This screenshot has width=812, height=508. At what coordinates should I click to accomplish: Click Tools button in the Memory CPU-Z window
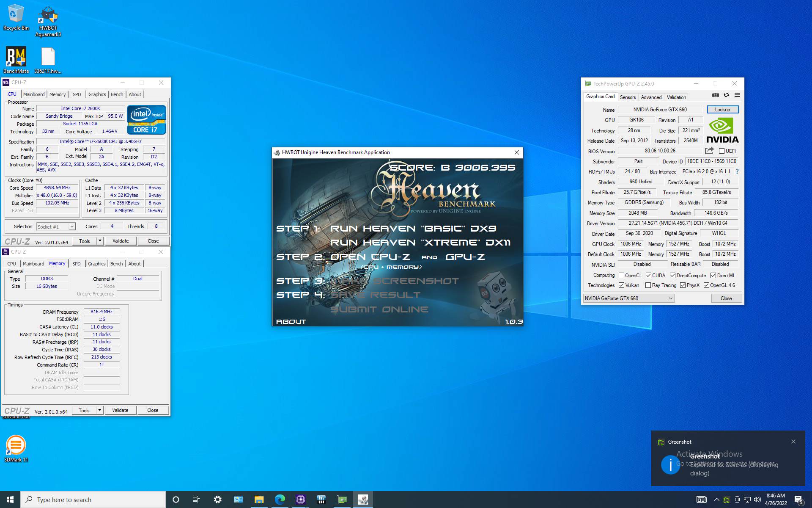click(x=84, y=410)
